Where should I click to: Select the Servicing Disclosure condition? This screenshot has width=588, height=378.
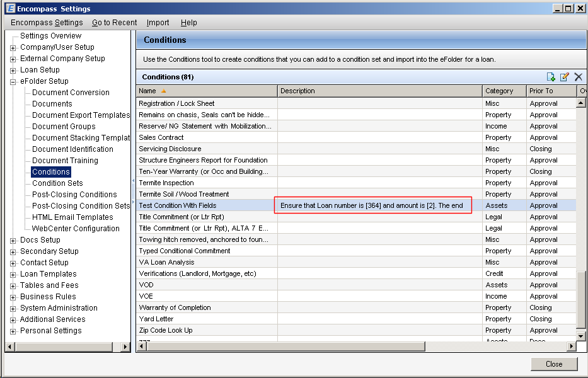pyautogui.click(x=356, y=149)
